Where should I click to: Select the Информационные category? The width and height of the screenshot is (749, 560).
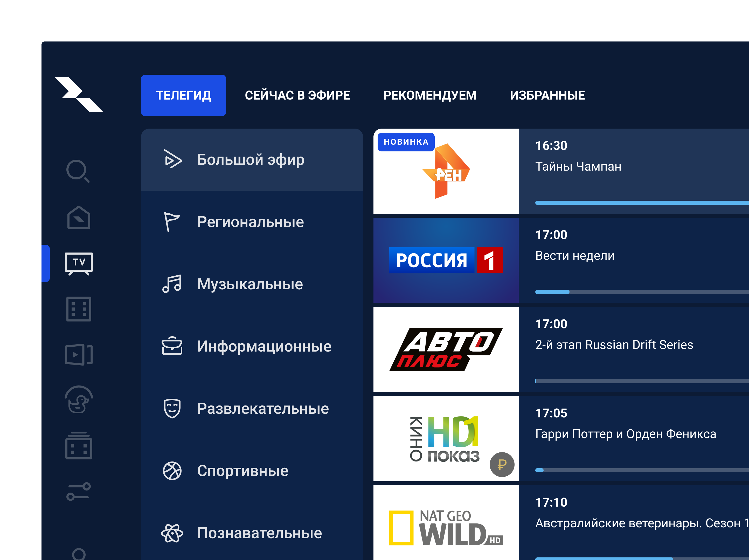pyautogui.click(x=252, y=346)
